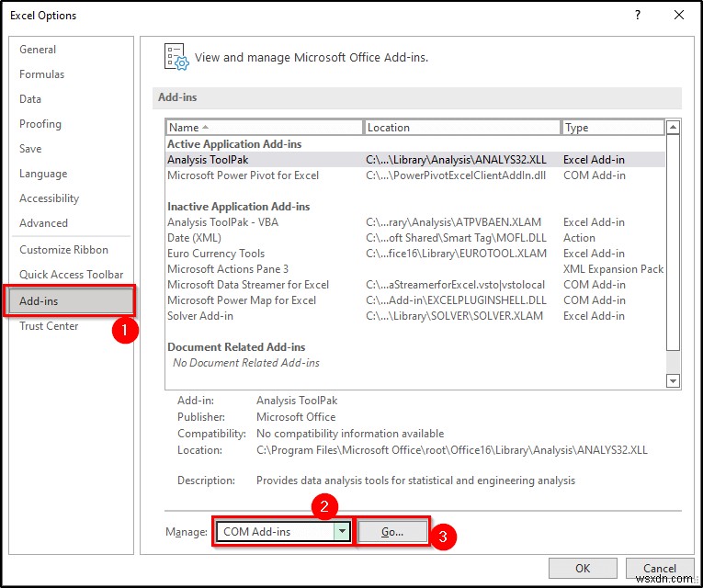Select the Add-ins category

coord(71,300)
